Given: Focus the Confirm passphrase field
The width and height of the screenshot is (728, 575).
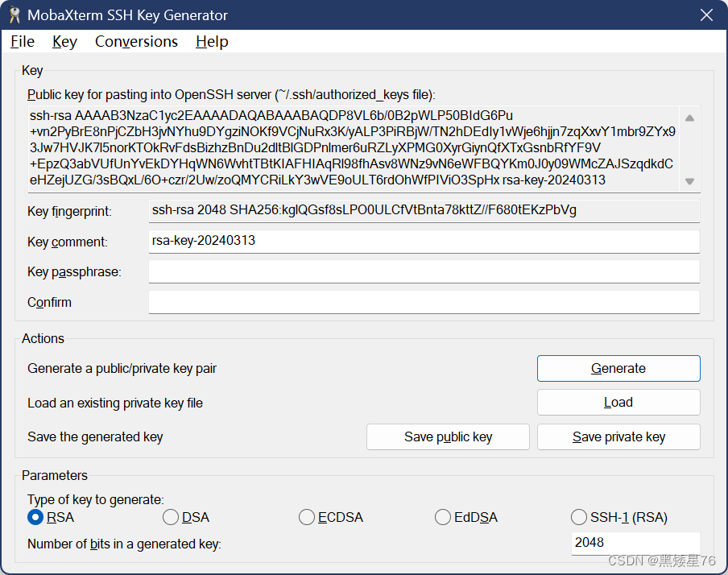Looking at the screenshot, I should 424,303.
